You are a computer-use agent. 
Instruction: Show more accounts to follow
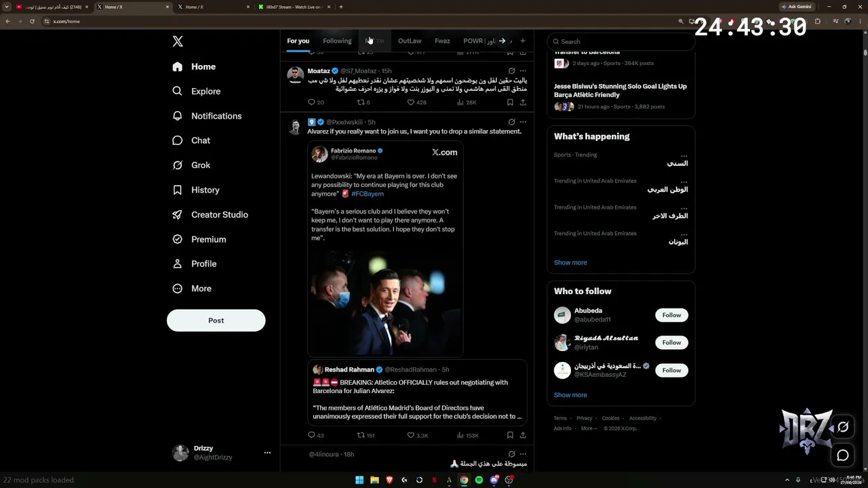click(570, 395)
